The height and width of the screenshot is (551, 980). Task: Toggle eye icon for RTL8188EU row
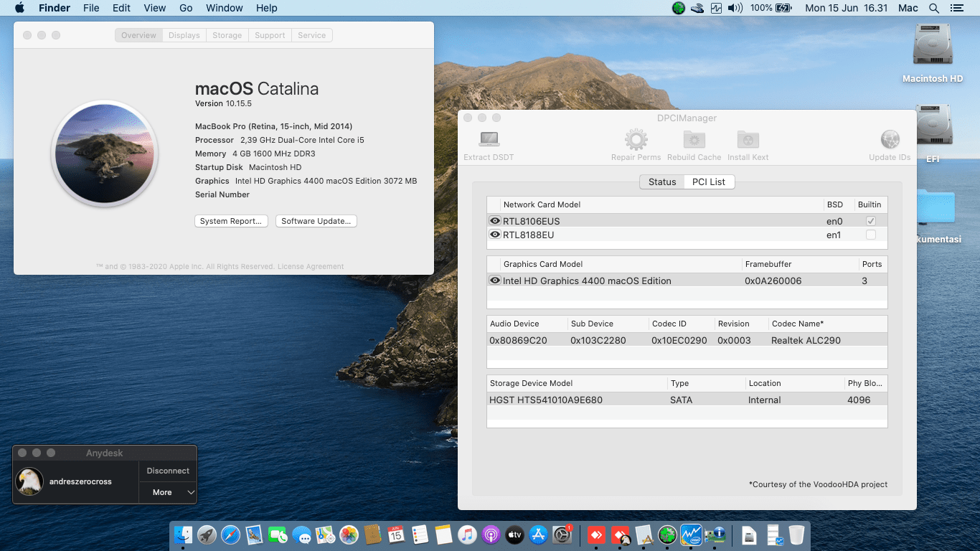(495, 235)
